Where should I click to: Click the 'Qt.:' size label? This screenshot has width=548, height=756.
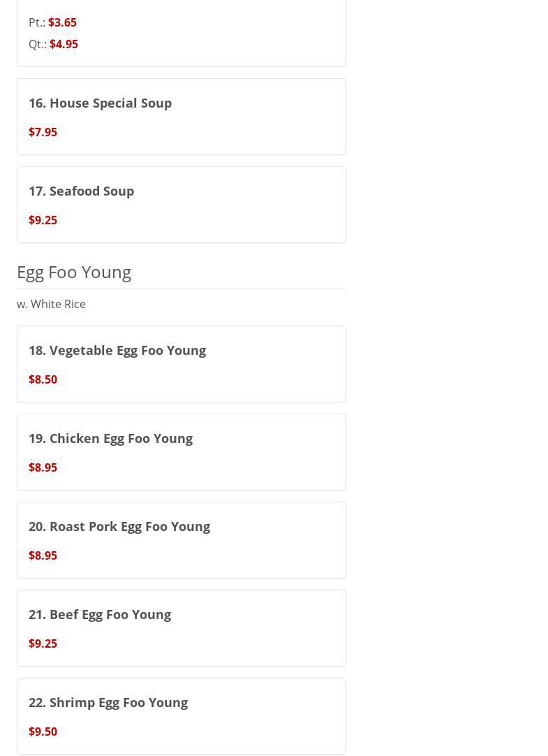[38, 44]
